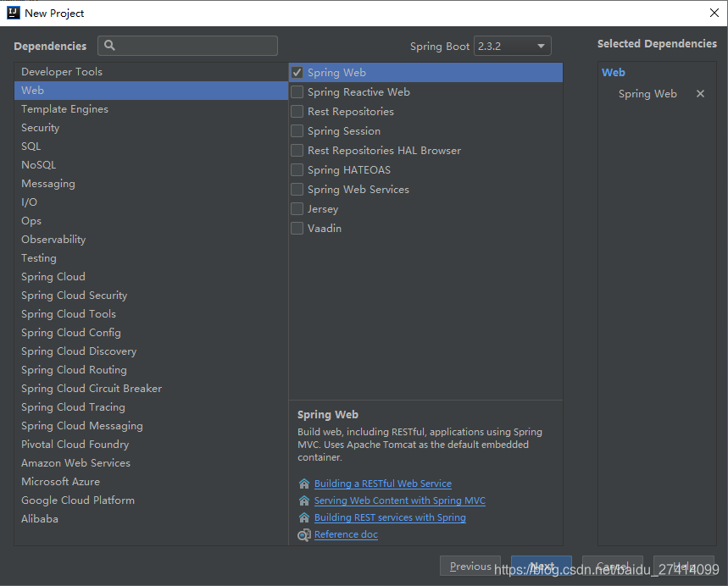Open Building REST services with Spring link
The height and width of the screenshot is (586, 728).
[390, 517]
